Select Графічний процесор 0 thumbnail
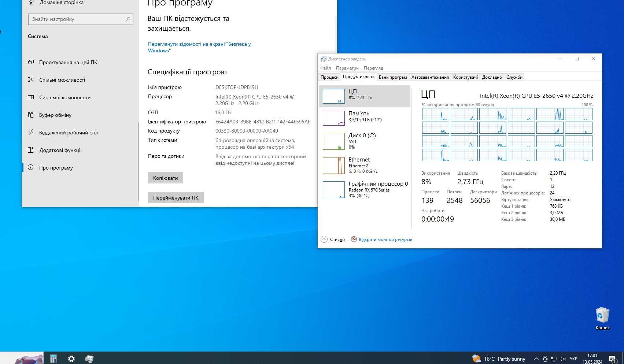Viewport: 624px width, 364px height. tap(333, 190)
